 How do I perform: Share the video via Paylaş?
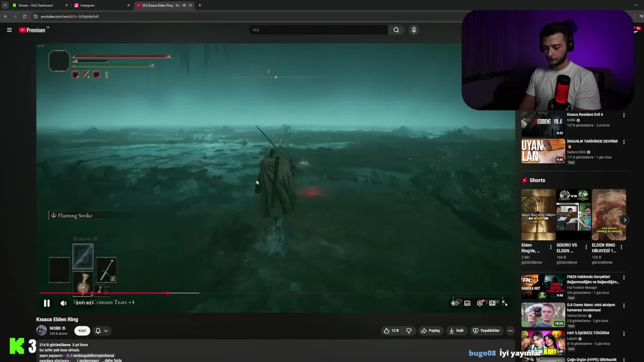(431, 331)
